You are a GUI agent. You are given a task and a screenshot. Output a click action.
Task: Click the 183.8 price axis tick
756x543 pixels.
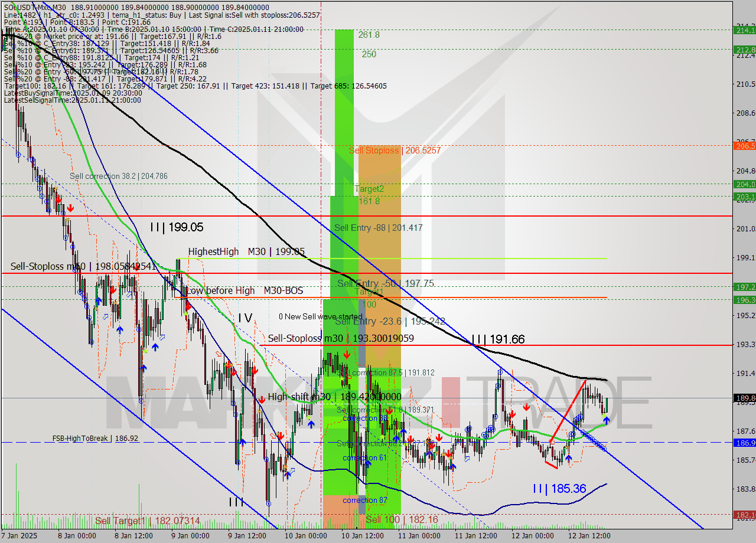(x=745, y=489)
